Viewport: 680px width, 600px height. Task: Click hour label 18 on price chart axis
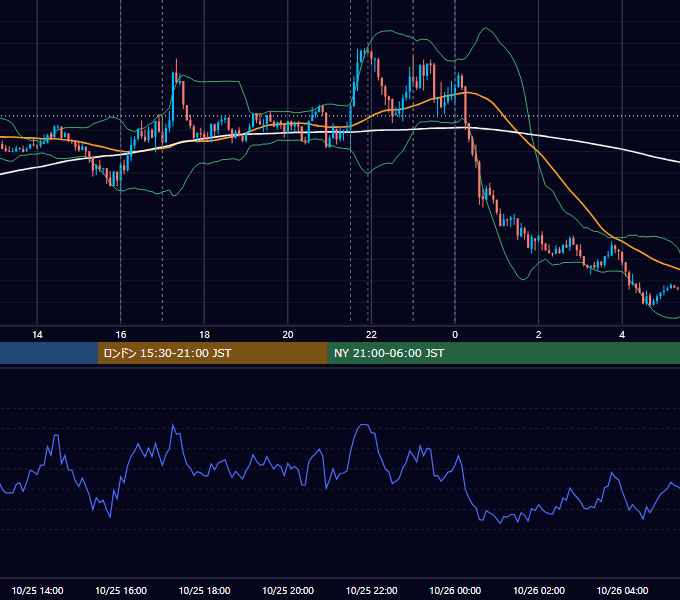pyautogui.click(x=204, y=335)
